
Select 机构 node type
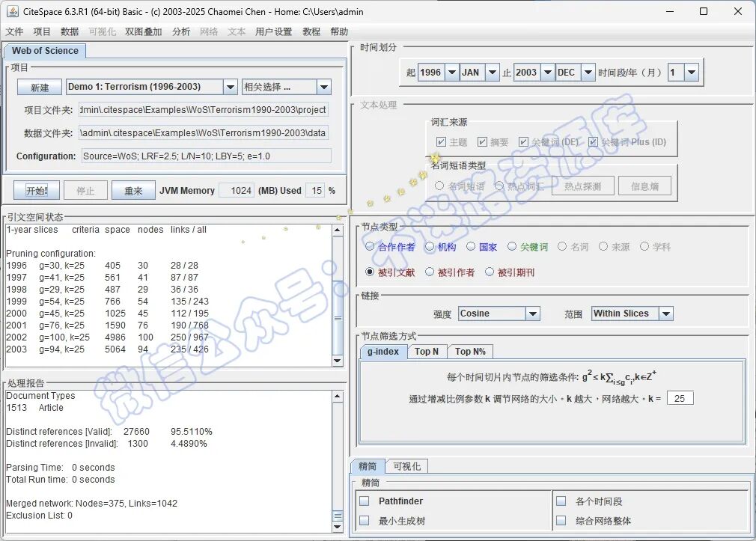point(430,246)
